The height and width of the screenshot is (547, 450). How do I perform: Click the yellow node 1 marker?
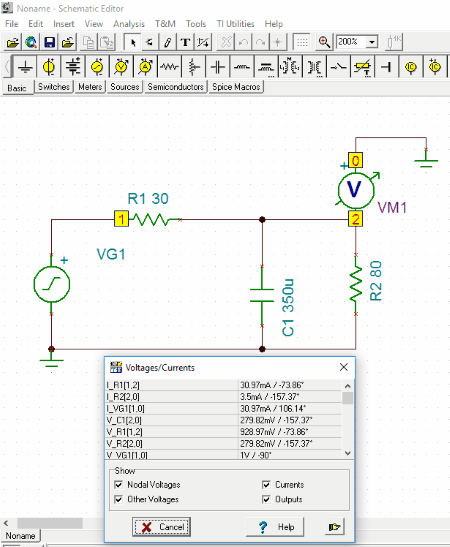(x=121, y=219)
